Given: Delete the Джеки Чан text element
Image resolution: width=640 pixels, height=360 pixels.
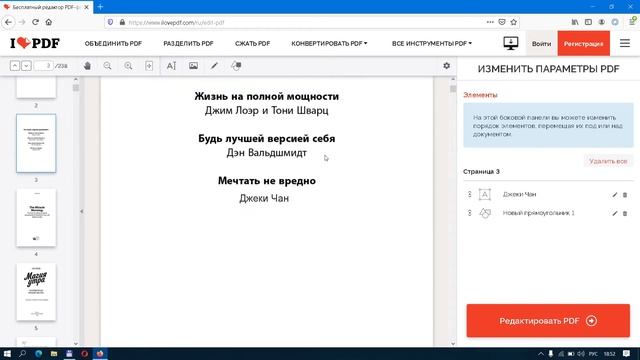Looking at the screenshot, I should 625,195.
